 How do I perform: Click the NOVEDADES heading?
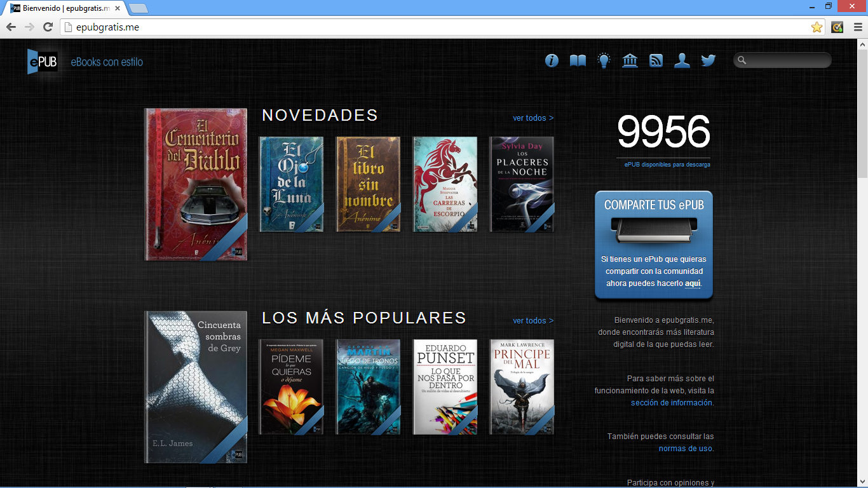(320, 115)
